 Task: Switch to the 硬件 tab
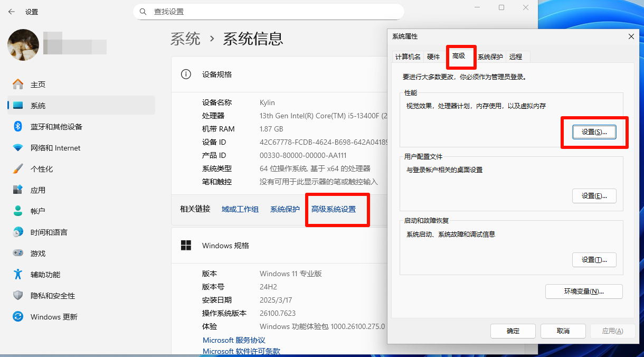[x=433, y=57]
